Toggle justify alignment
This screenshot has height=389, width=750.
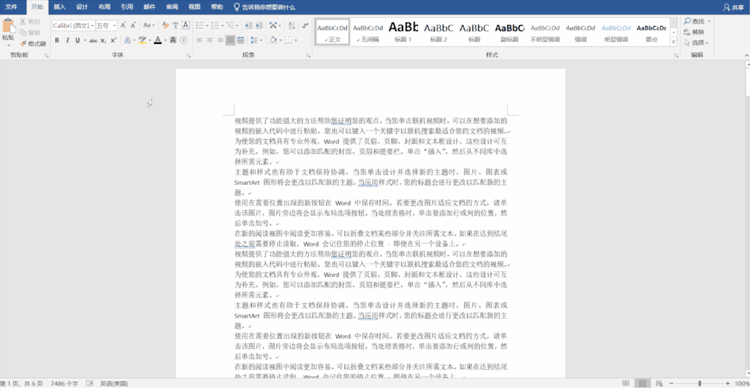[230, 40]
